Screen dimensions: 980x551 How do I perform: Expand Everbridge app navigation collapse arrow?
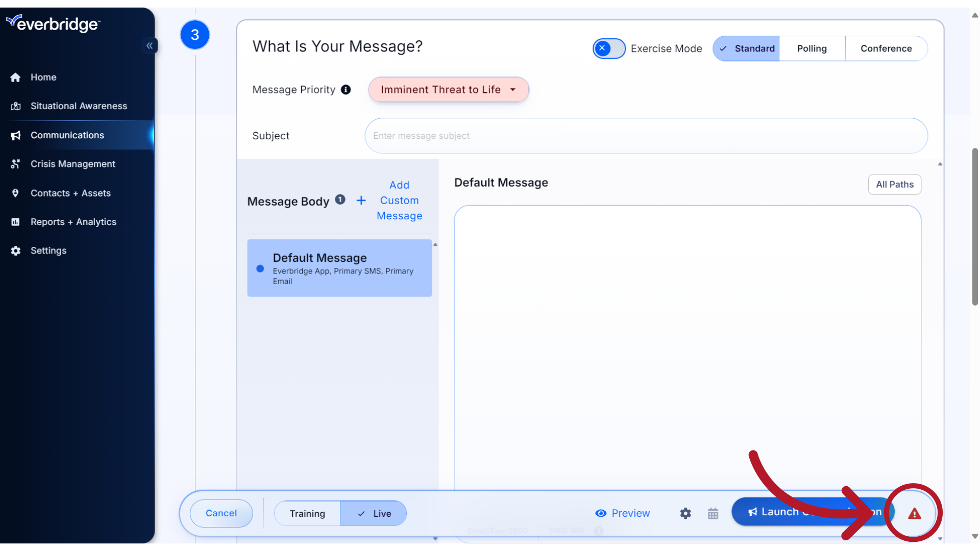pos(150,45)
